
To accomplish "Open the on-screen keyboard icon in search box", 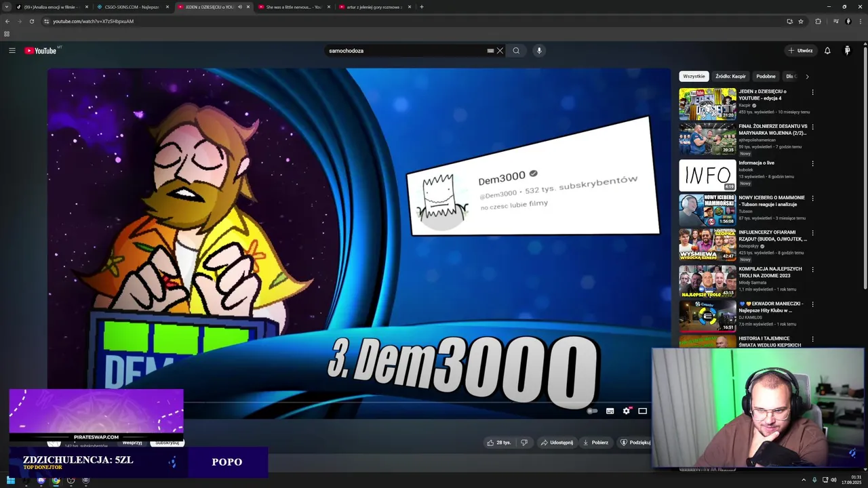I will [x=490, y=51].
